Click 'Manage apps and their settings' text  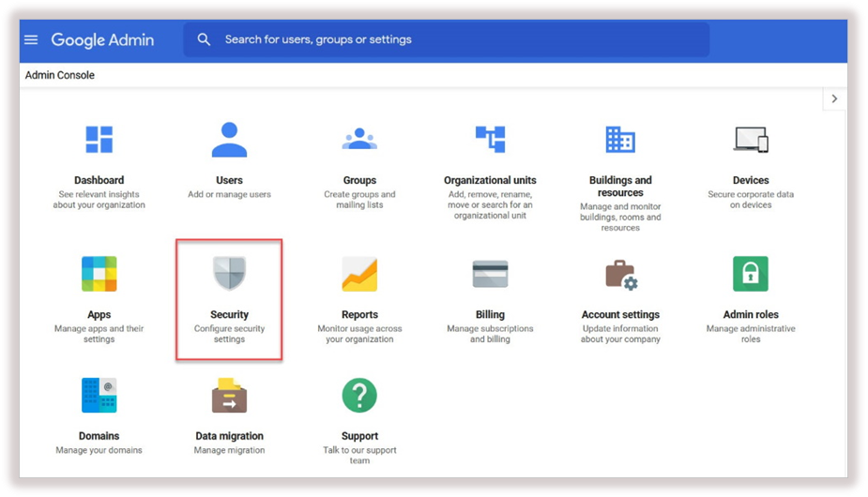[99, 334]
